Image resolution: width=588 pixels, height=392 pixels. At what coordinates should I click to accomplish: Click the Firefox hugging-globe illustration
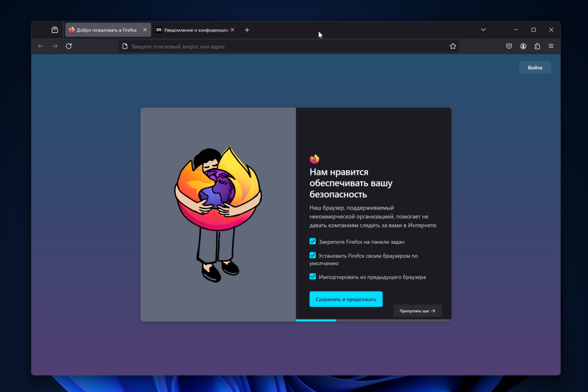218,214
